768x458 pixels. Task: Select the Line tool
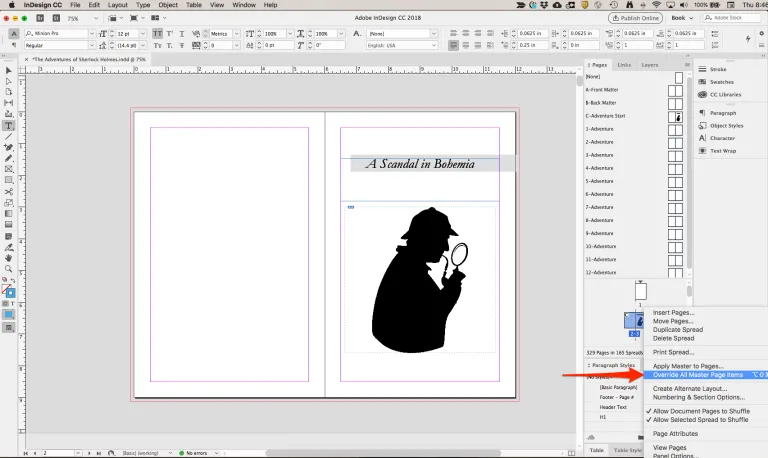(8, 137)
